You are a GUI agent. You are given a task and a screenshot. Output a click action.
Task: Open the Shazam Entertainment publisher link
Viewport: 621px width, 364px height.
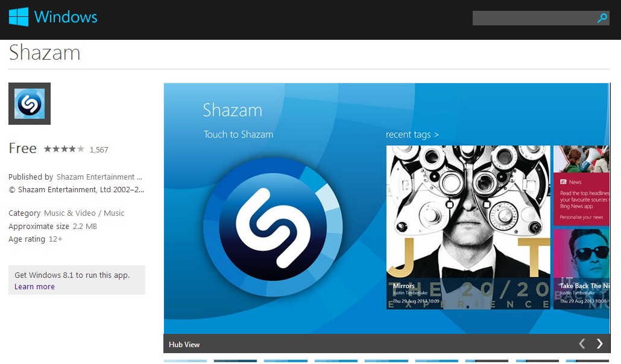pyautogui.click(x=99, y=177)
